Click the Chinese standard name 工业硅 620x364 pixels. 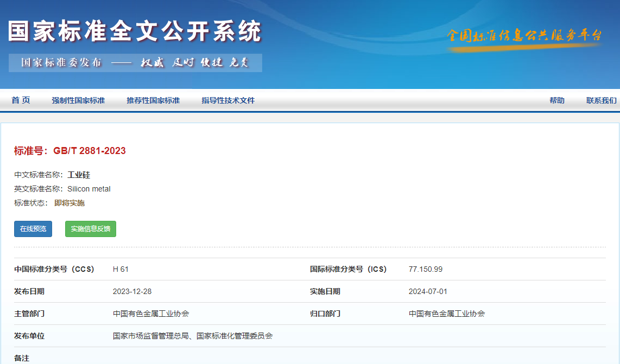[79, 175]
